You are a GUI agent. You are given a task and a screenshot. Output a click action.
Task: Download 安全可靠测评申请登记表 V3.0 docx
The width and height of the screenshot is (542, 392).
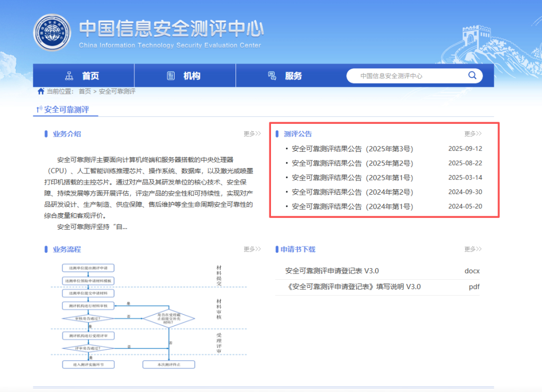pos(332,271)
